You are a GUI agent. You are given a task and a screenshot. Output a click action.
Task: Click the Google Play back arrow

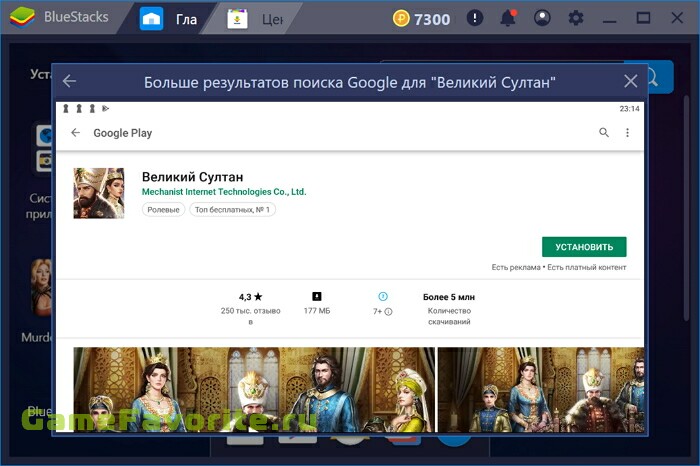click(75, 133)
